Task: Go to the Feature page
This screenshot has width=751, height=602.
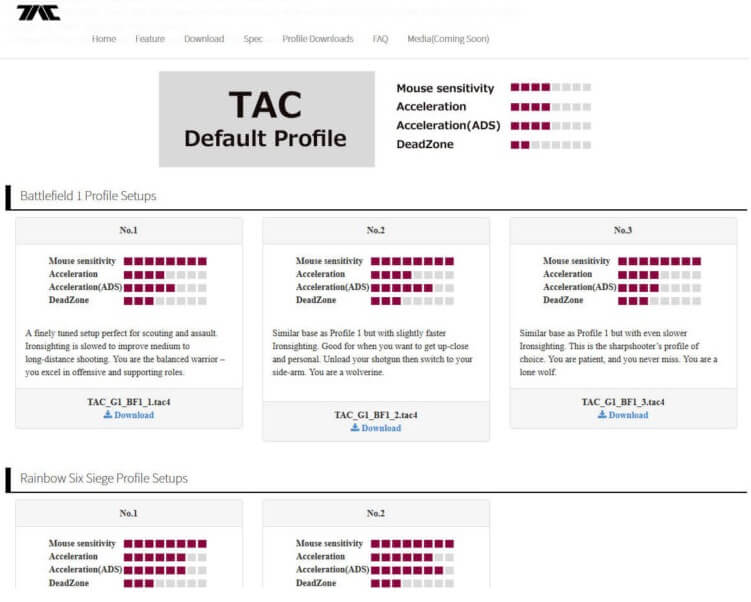Action: click(x=150, y=39)
